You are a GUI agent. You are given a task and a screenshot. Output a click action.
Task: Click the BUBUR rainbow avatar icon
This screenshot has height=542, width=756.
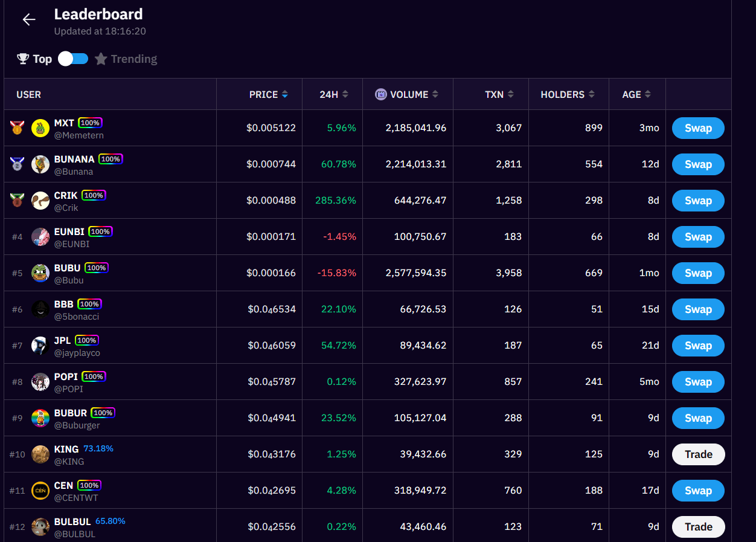tap(40, 418)
